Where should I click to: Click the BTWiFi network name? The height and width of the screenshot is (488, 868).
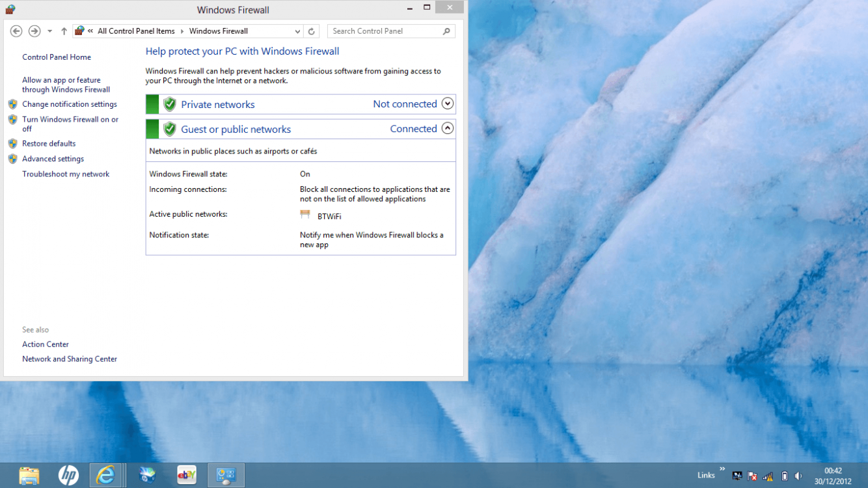pos(329,217)
